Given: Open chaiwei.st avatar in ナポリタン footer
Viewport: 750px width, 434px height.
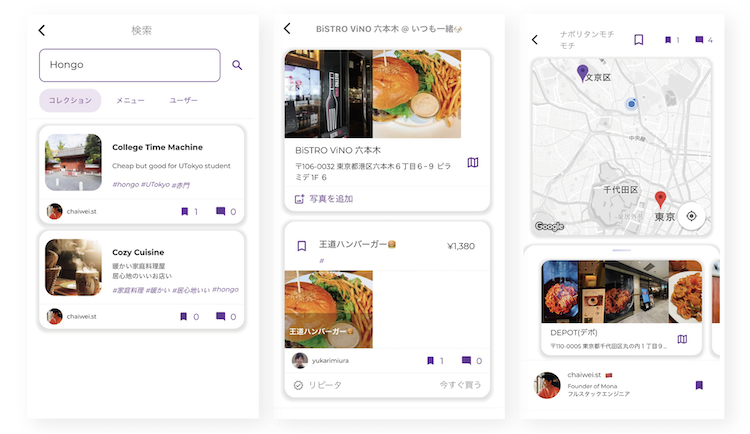Looking at the screenshot, I should point(547,385).
